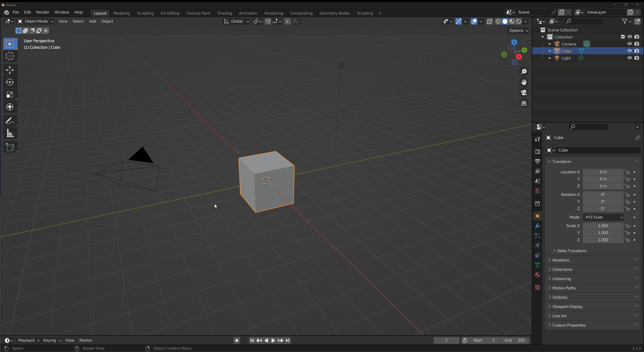Select the Cursor tool in toolbar
Screen dimensions: 644x352
[x=10, y=56]
